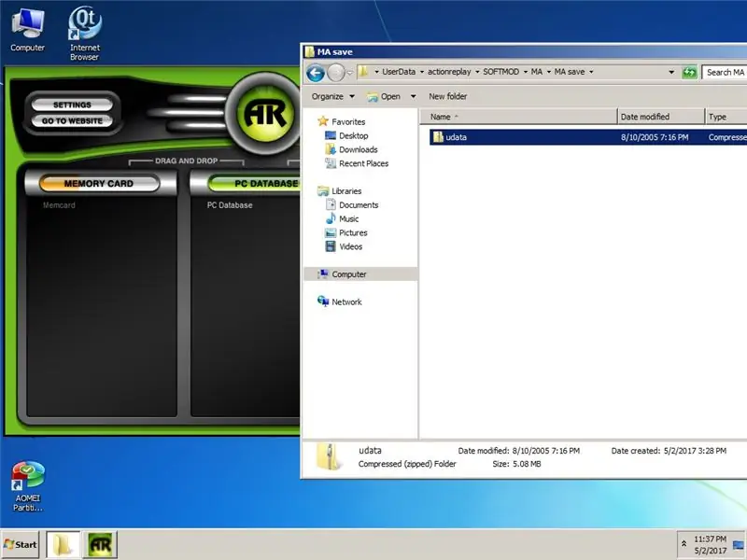Image resolution: width=747 pixels, height=560 pixels.
Task: Launch the Internet Browser desktop shortcut
Action: [x=84, y=33]
